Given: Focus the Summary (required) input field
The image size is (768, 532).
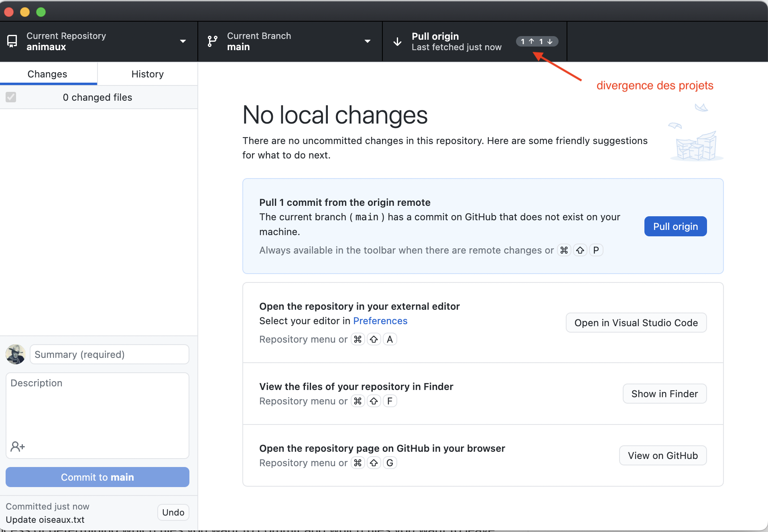Looking at the screenshot, I should (x=109, y=355).
